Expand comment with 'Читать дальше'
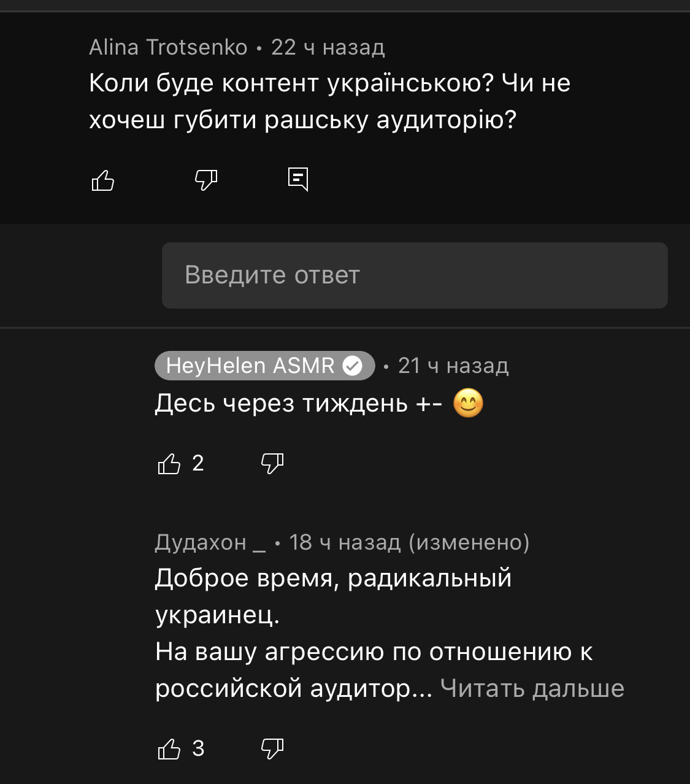Viewport: 690px width, 784px height. 532,688
